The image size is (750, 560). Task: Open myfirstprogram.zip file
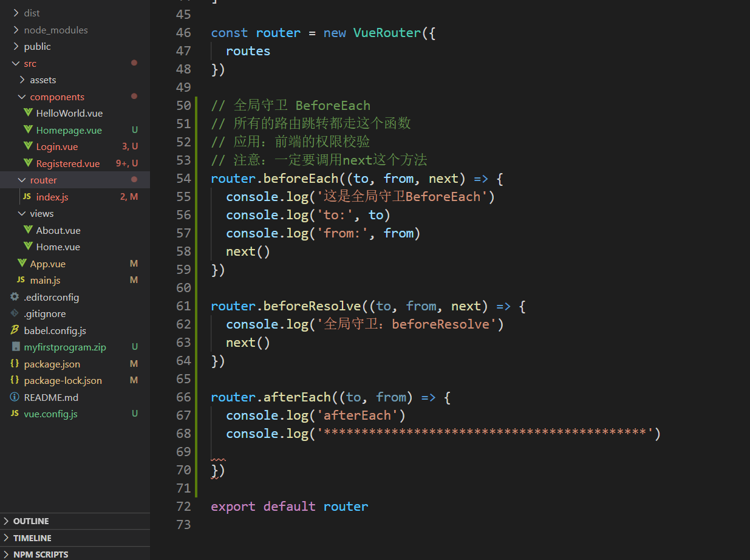coord(65,347)
